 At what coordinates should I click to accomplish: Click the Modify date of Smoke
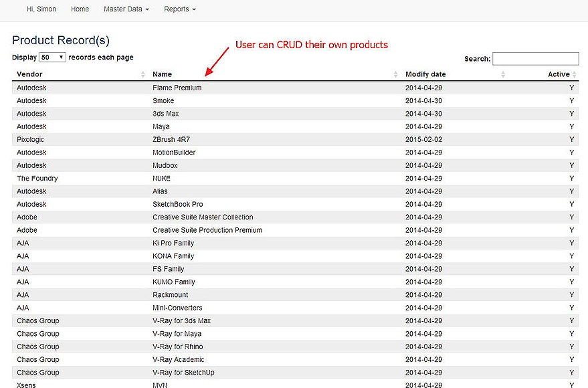[x=423, y=100]
